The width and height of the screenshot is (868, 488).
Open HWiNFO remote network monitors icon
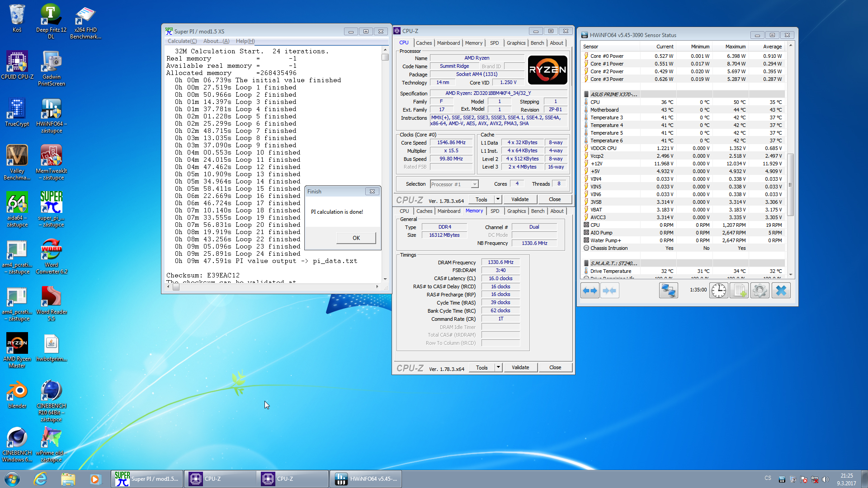(668, 291)
